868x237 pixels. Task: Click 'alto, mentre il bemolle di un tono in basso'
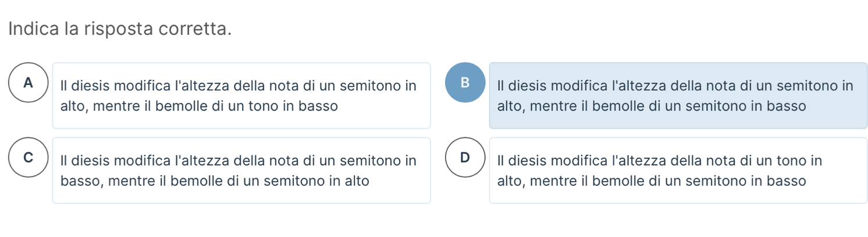199,107
